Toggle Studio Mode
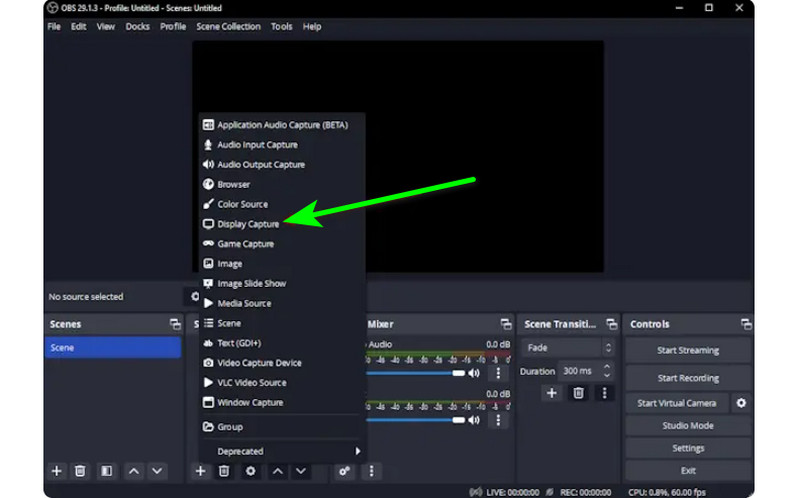This screenshot has width=800, height=498. tap(688, 426)
